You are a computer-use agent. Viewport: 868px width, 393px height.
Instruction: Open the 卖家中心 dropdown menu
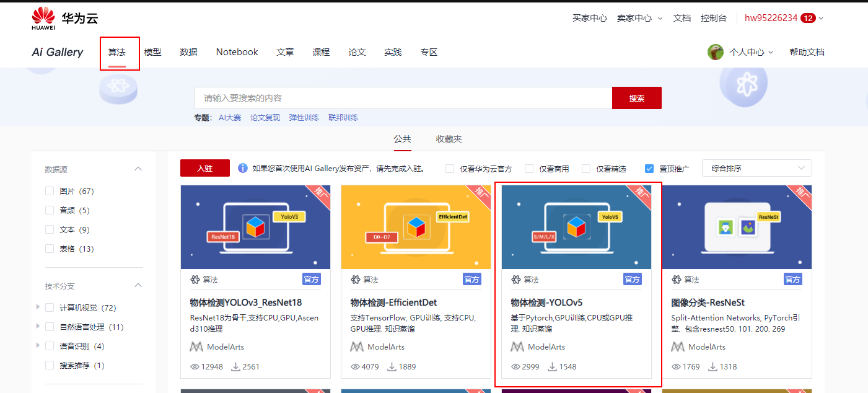coord(640,18)
